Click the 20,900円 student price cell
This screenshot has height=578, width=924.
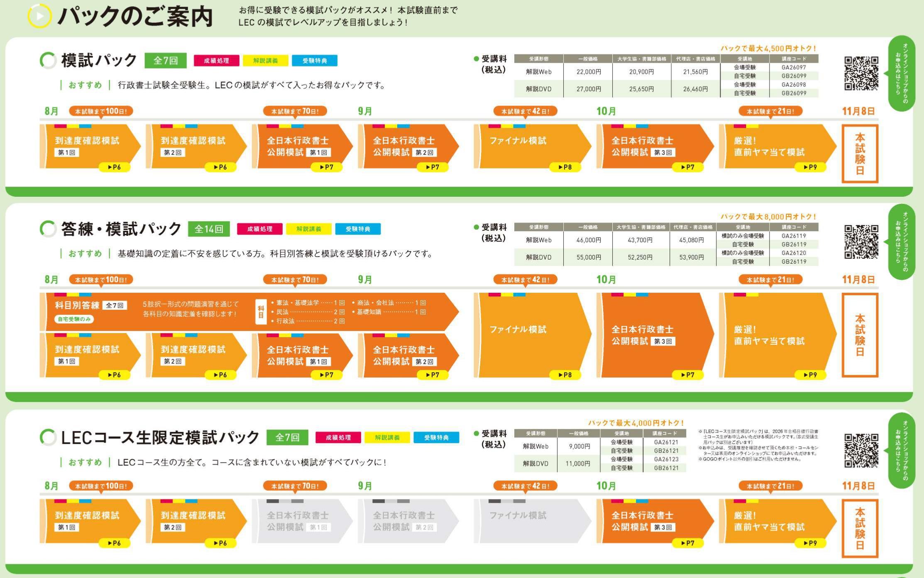click(x=641, y=72)
